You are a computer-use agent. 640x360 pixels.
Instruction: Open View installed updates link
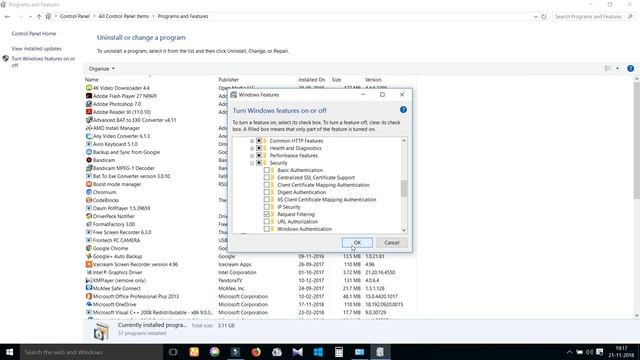[37, 49]
